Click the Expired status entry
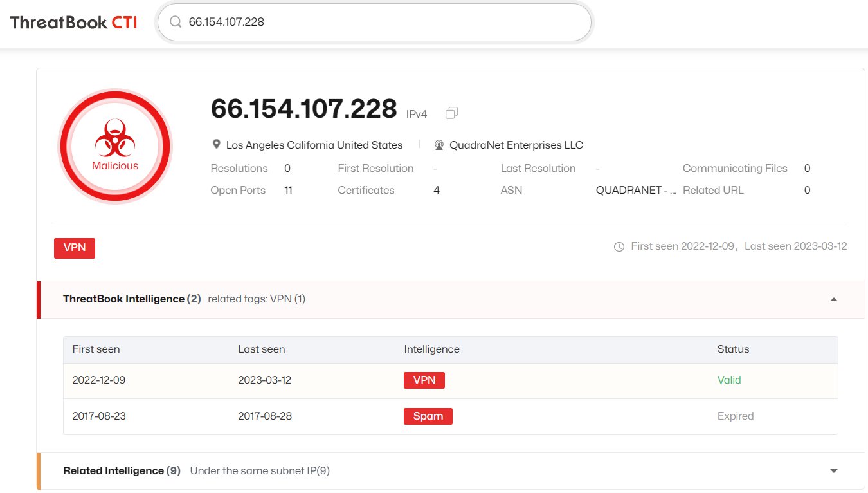This screenshot has width=868, height=493. [x=736, y=416]
